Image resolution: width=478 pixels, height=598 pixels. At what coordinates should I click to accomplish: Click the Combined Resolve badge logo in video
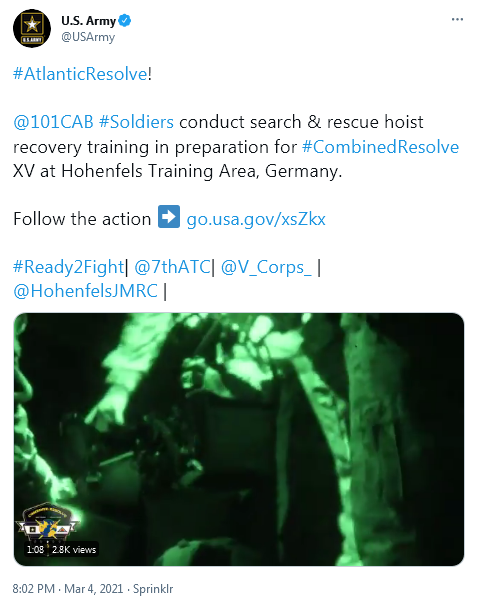tap(47, 522)
